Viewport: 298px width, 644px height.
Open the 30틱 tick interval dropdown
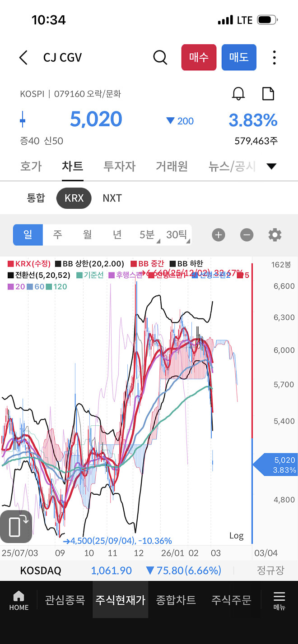[177, 235]
